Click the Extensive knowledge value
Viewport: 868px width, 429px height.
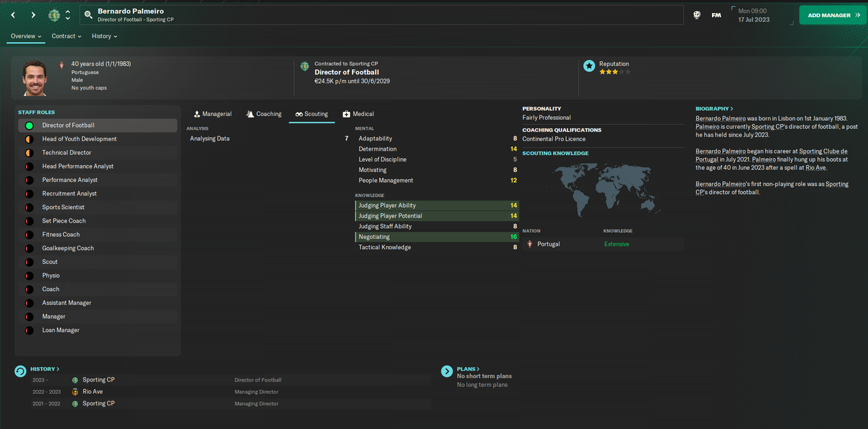[x=616, y=244]
